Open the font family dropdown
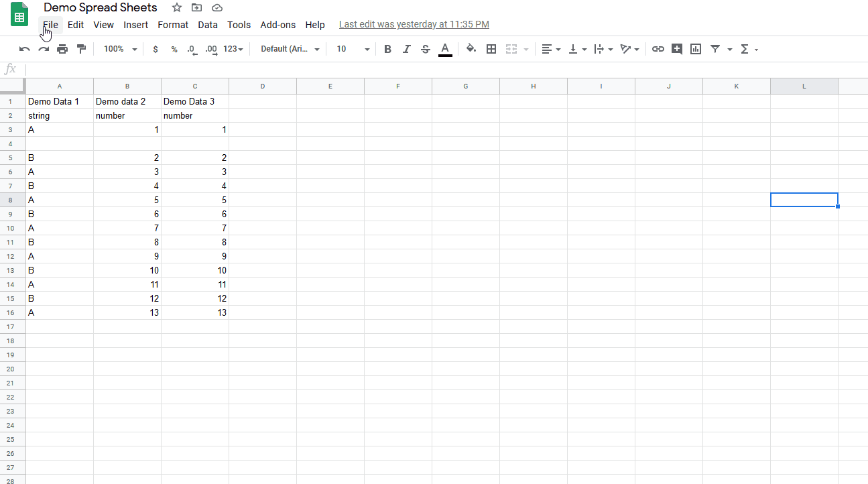The width and height of the screenshot is (868, 484). [290, 49]
